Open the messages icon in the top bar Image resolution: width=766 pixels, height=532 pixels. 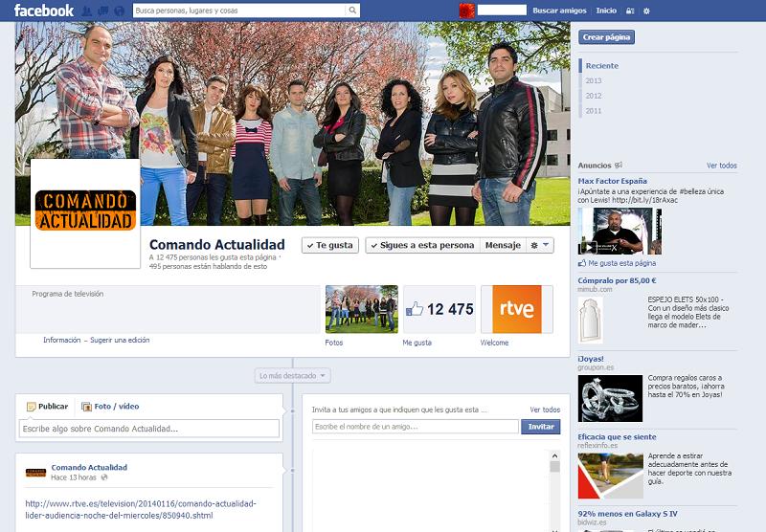click(x=102, y=11)
